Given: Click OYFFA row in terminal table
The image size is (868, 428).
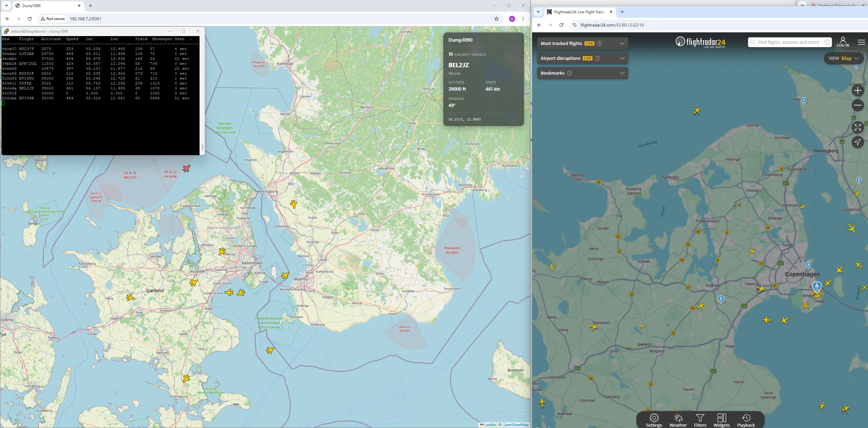Looking at the screenshot, I should (94, 83).
